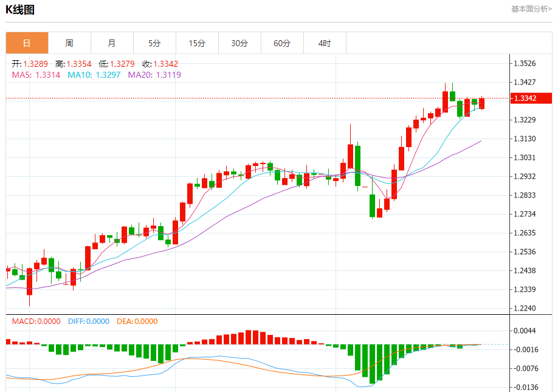Screen dimensions: 558x392
Task: Click the K线图 panel title
Action: (20, 10)
